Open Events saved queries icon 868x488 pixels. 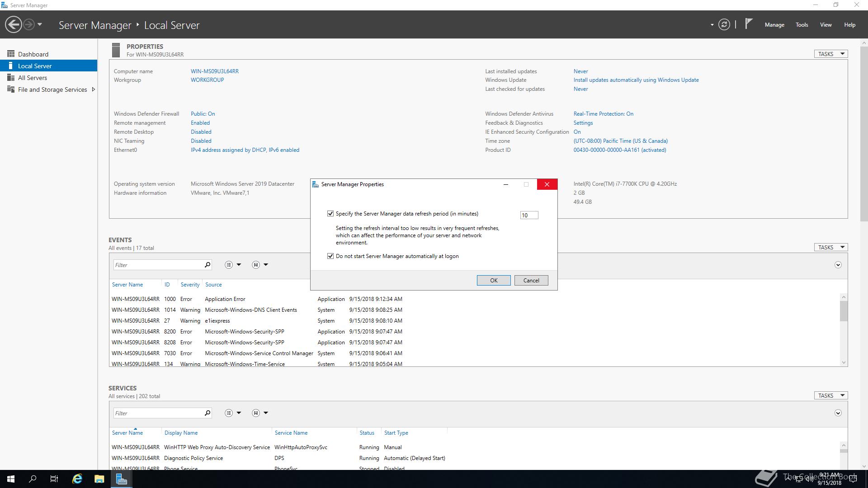[256, 265]
